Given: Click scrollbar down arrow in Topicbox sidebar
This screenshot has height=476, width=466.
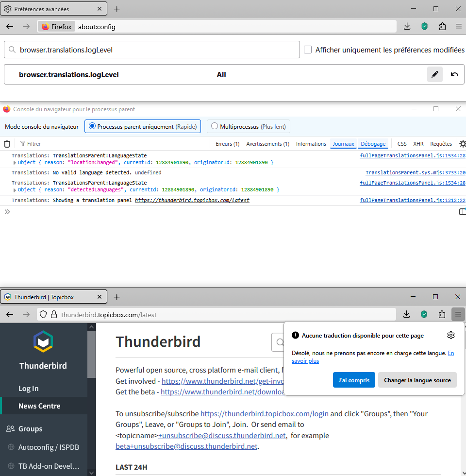Looking at the screenshot, I should point(91,472).
